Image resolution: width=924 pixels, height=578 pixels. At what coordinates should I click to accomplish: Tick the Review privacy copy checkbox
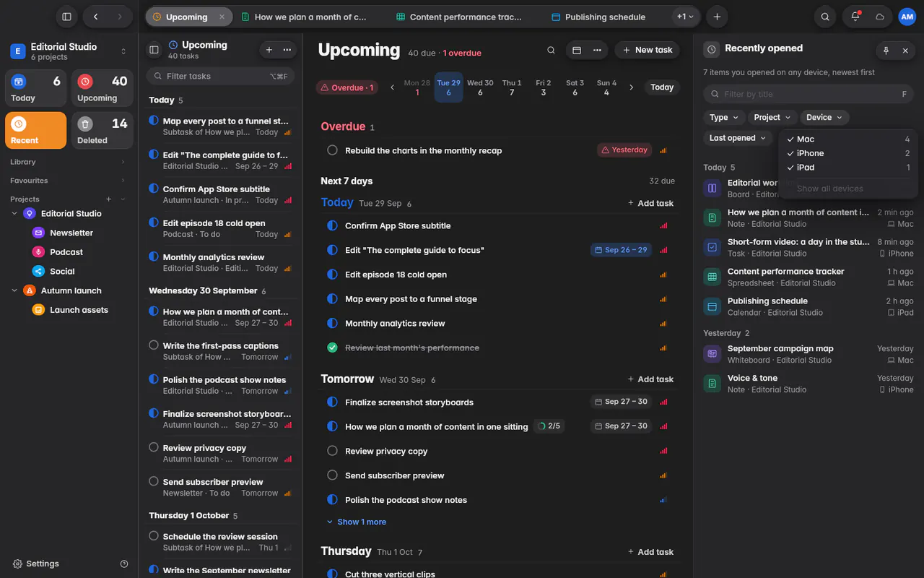pos(332,451)
